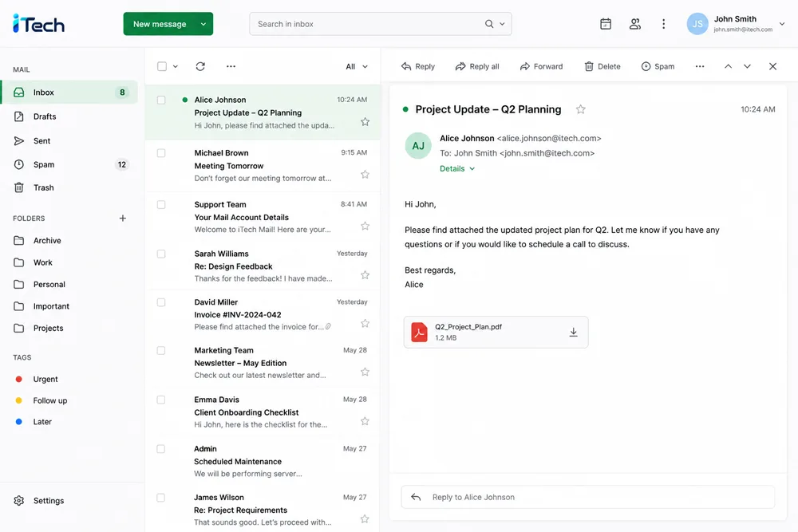
Task: Open the James Wilson Project Requirements email
Action: [x=263, y=510]
